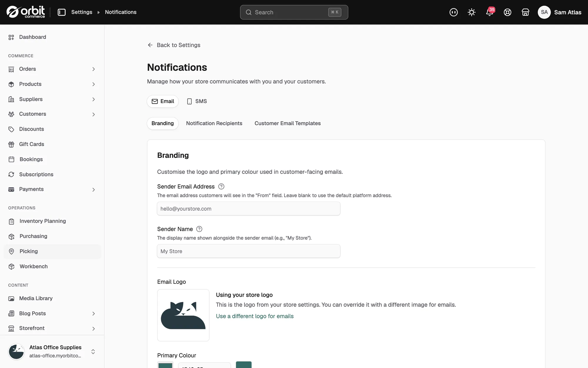Viewport: 588px width, 368px height.
Task: Expand the Payments submenu chevron
Action: point(93,190)
